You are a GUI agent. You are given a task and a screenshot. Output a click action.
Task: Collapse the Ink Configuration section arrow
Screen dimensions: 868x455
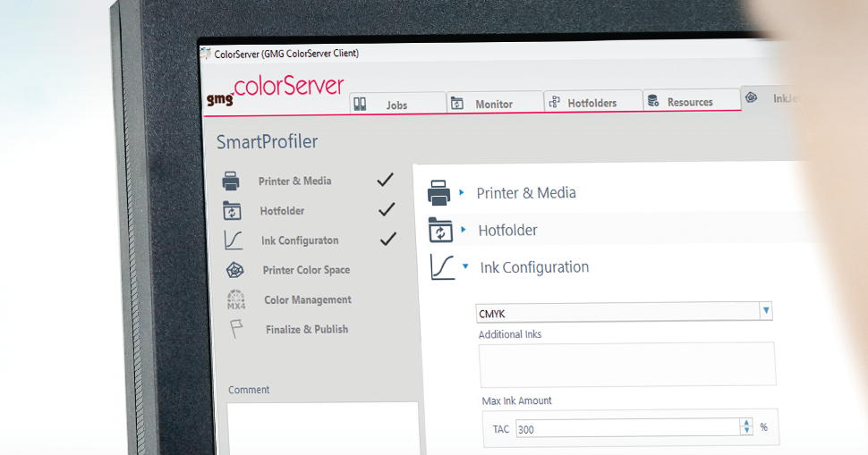coord(465,266)
